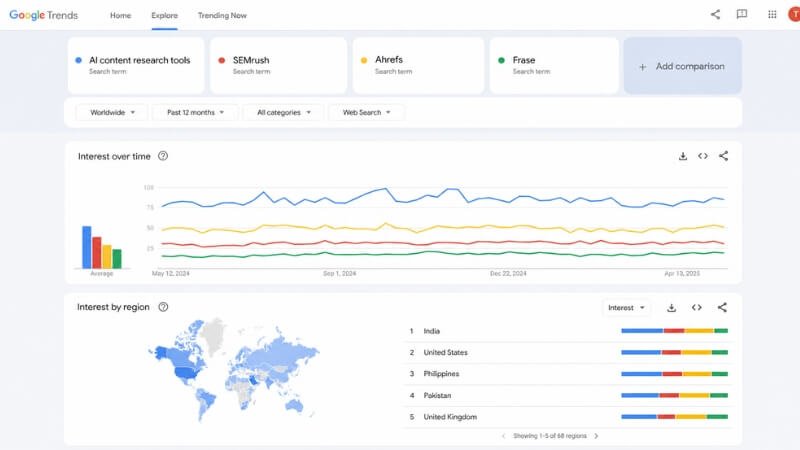Screen dimensions: 800x450
Task: Click United States in the region list
Action: tap(445, 353)
